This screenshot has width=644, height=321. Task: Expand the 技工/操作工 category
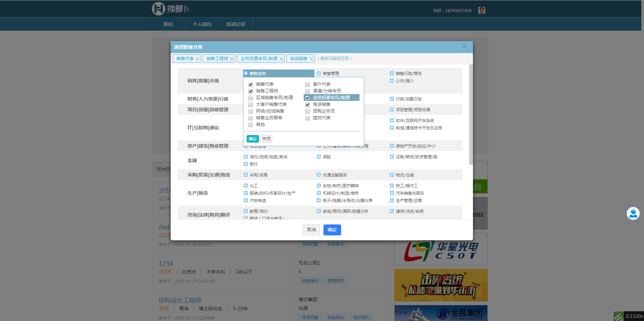tap(392, 186)
